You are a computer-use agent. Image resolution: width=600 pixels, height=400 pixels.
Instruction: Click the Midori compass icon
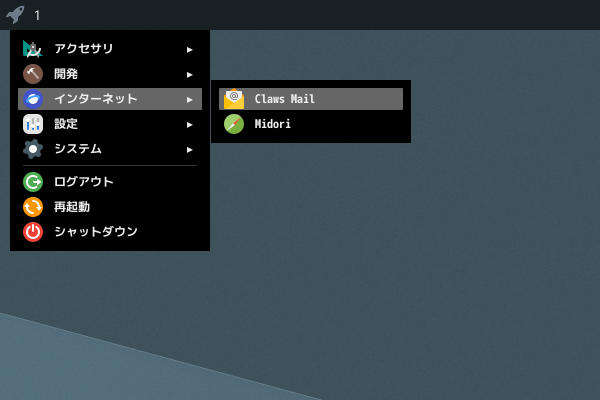pos(234,124)
